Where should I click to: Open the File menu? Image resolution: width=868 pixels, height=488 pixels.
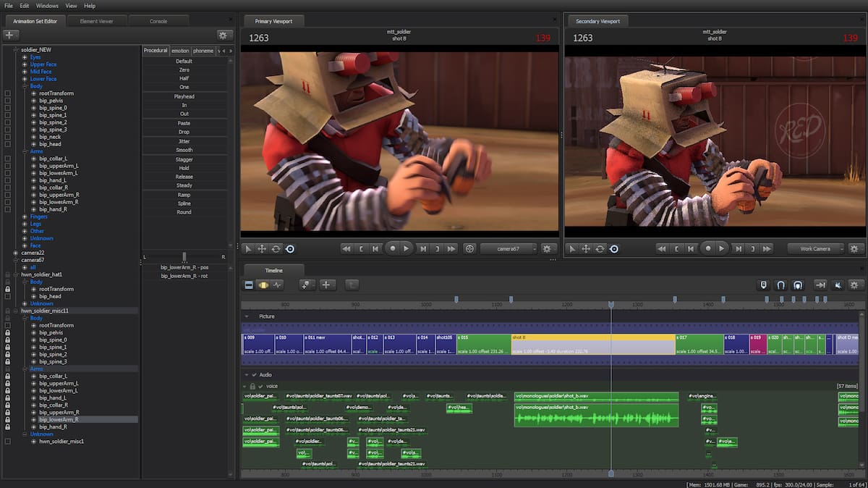click(x=9, y=5)
